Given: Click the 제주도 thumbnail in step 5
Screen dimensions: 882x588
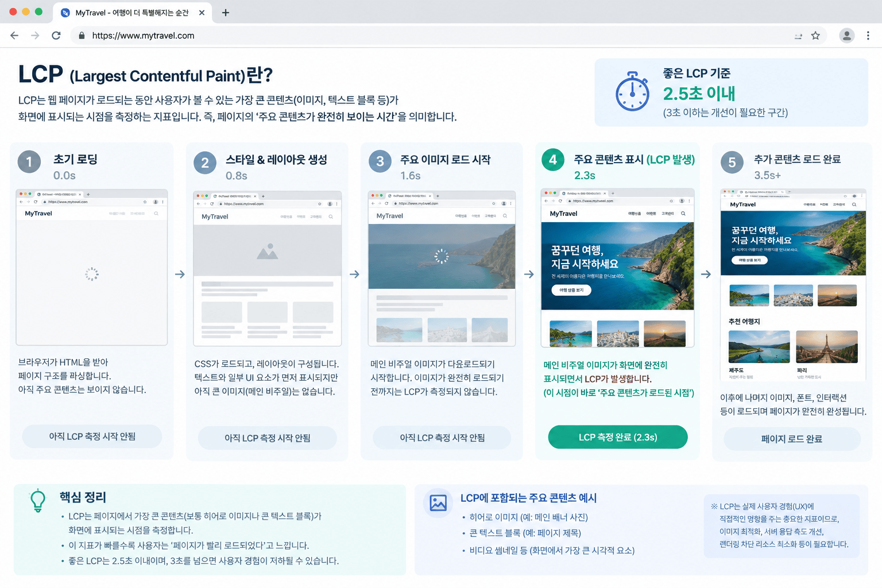Looking at the screenshot, I should pyautogui.click(x=759, y=347).
